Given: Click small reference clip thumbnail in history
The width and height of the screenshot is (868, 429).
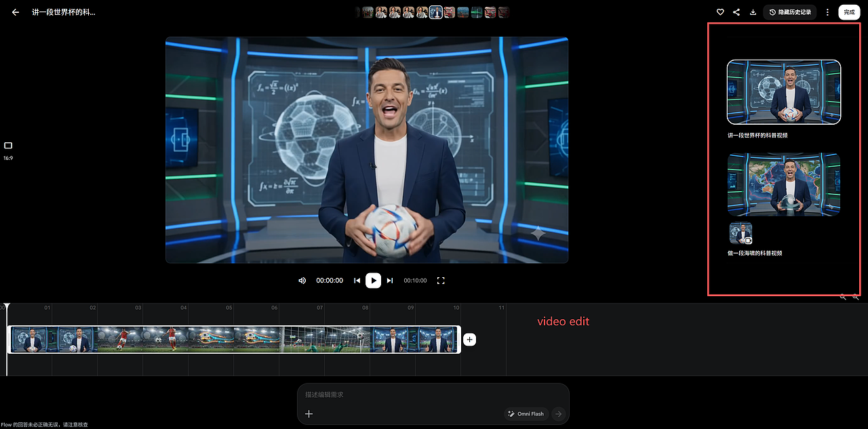Looking at the screenshot, I should click(x=741, y=233).
